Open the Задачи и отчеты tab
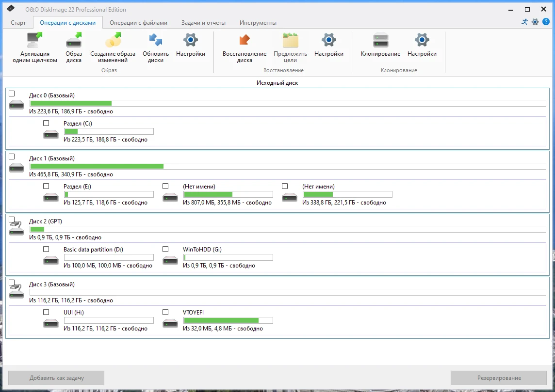The width and height of the screenshot is (555, 392). (x=203, y=23)
